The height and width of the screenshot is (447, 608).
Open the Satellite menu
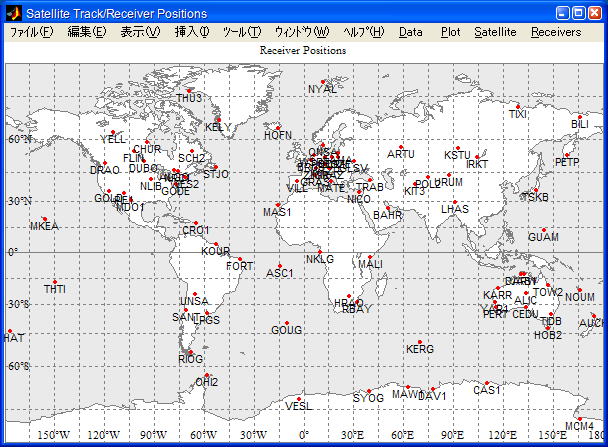click(x=495, y=32)
